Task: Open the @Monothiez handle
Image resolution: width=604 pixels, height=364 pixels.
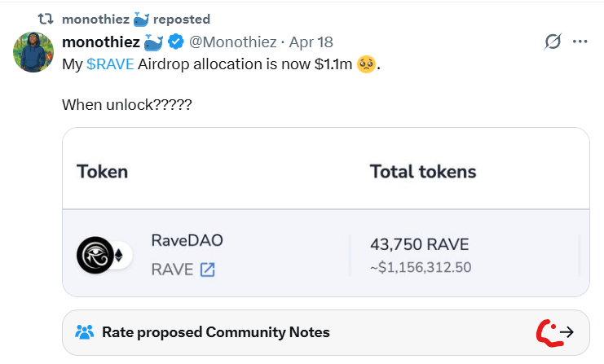Action: [233, 42]
